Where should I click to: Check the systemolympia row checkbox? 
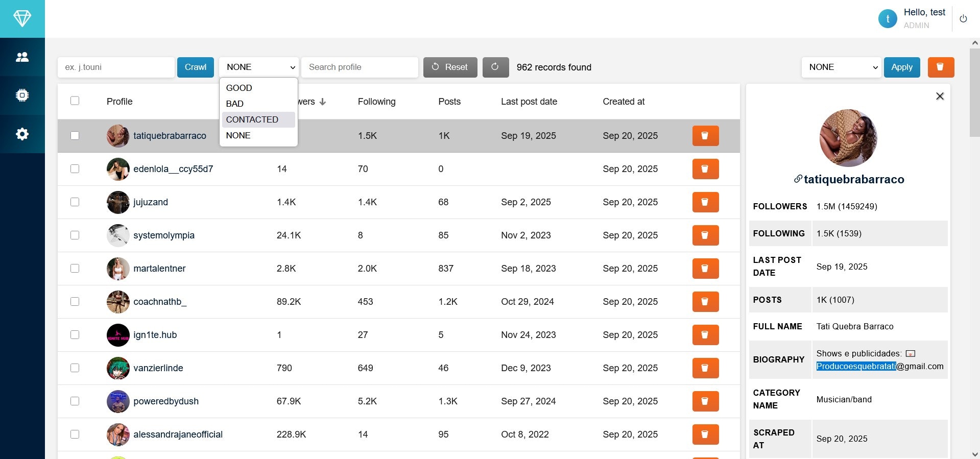[75, 235]
